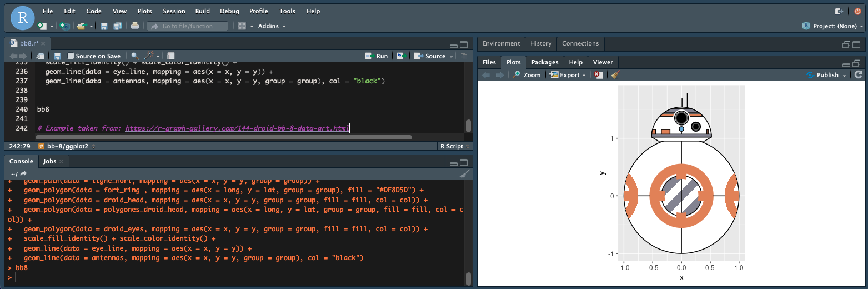Click the Publish button

tap(823, 75)
